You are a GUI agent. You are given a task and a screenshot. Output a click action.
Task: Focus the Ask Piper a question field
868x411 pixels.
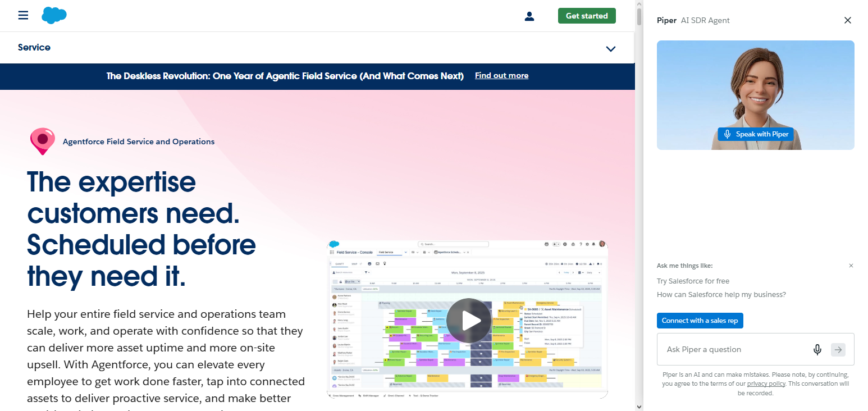pos(735,349)
